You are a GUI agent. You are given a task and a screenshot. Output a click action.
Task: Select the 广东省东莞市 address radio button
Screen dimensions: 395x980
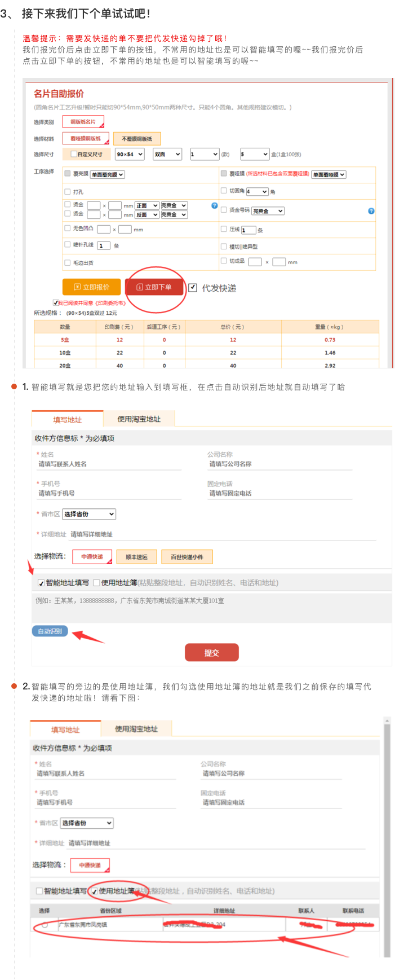pyautogui.click(x=45, y=925)
